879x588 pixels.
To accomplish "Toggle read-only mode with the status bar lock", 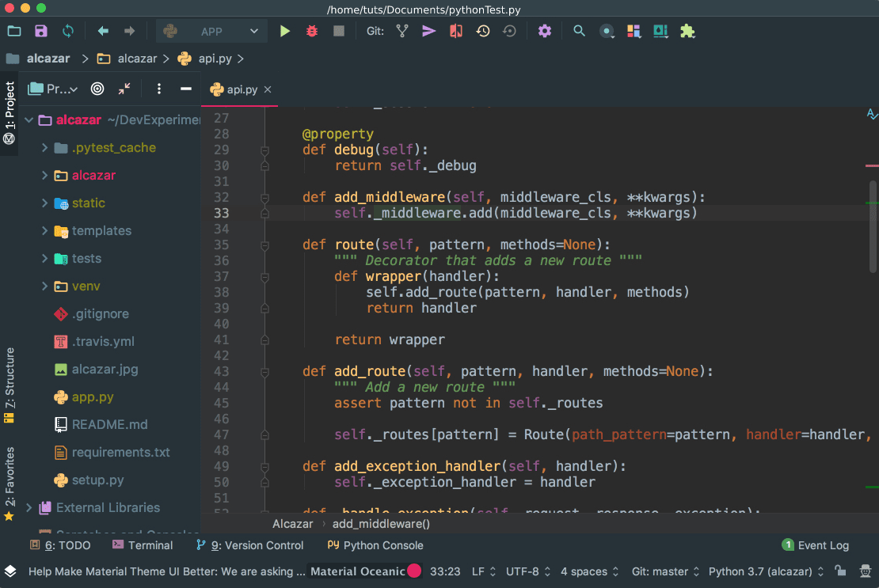I will [x=840, y=571].
